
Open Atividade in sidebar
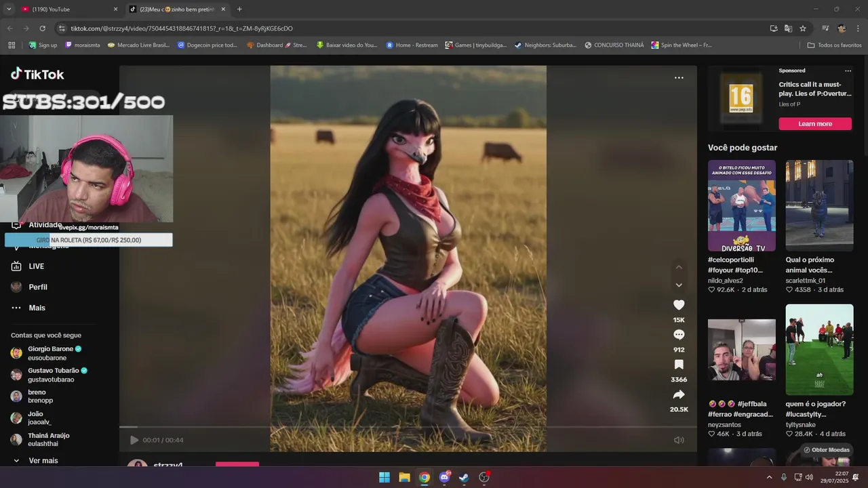(45, 225)
